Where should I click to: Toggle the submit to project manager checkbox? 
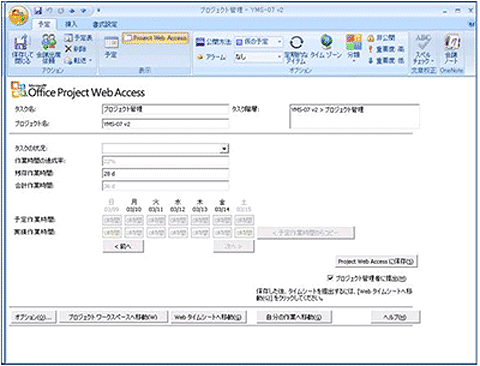pyautogui.click(x=330, y=278)
